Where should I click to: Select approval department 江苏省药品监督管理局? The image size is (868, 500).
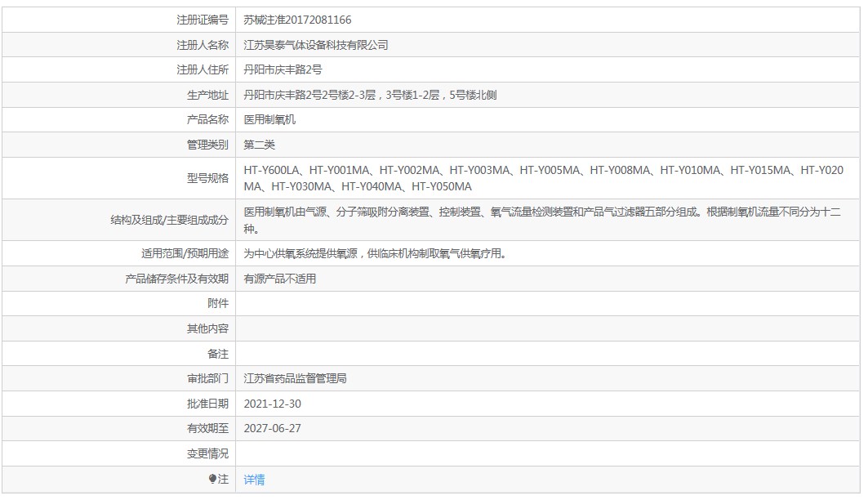pyautogui.click(x=295, y=378)
